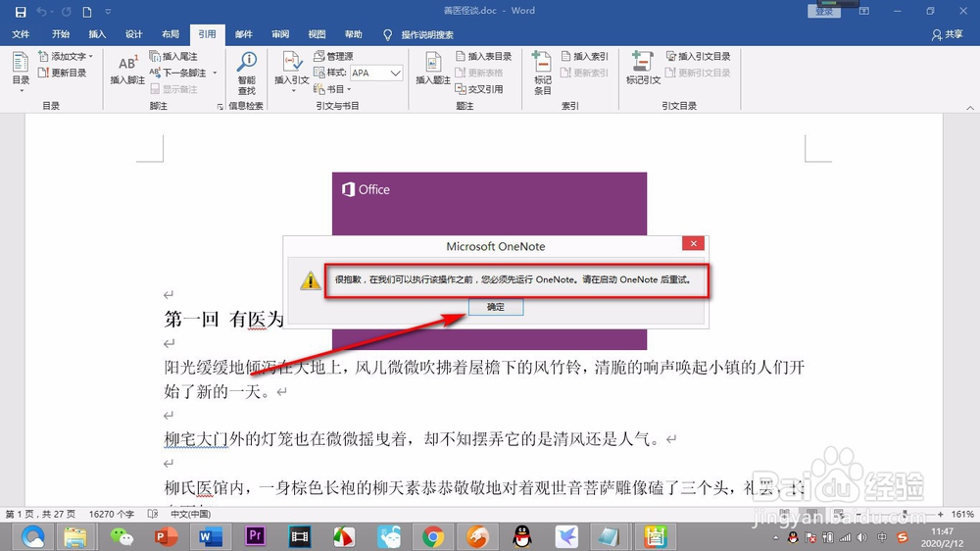Switch to the 视图 View tab

(x=317, y=34)
